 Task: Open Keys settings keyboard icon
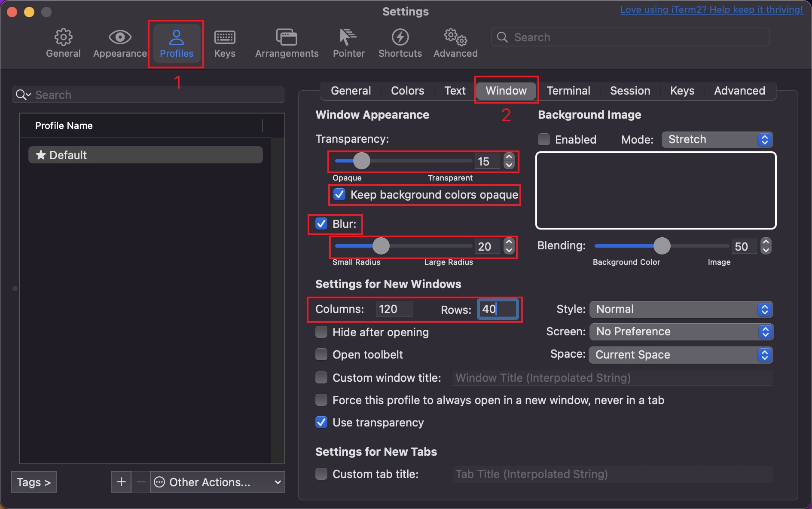pos(225,37)
